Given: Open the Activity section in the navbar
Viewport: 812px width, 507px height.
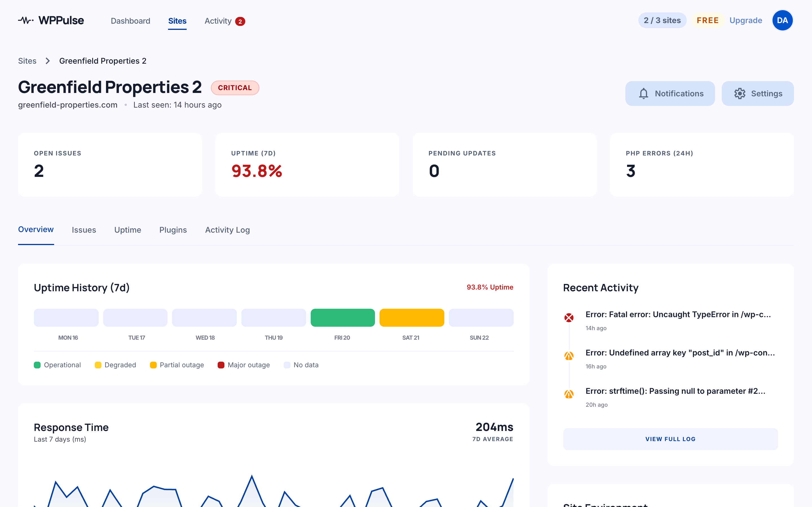Looking at the screenshot, I should pos(218,21).
